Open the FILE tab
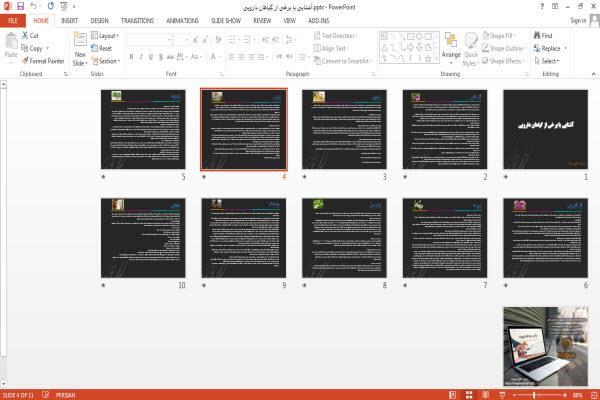This screenshot has height=400, width=600. pos(13,21)
